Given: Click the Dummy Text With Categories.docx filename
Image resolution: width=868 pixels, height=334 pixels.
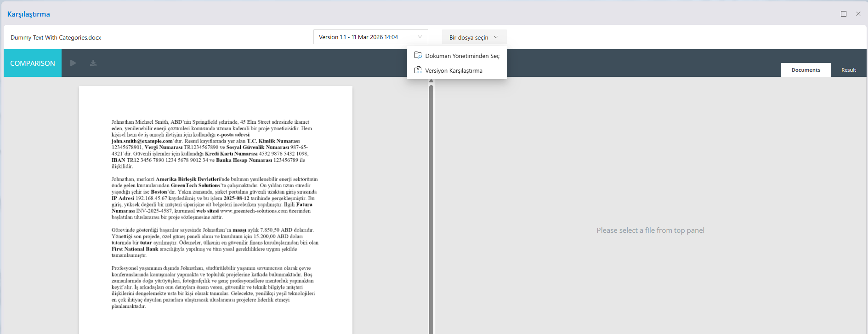Looking at the screenshot, I should [x=56, y=37].
